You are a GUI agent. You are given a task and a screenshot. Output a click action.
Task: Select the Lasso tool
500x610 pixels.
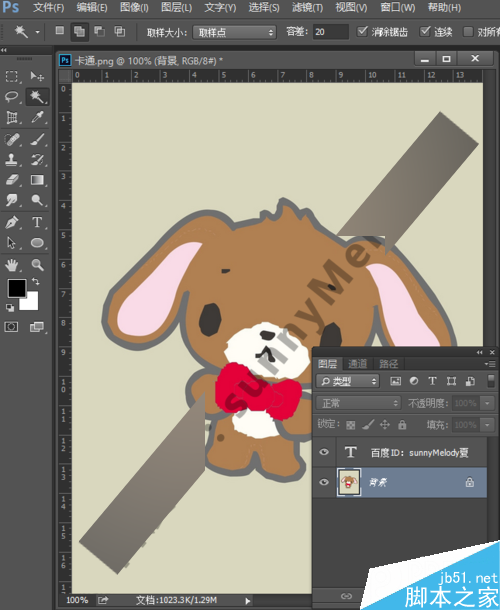pyautogui.click(x=12, y=96)
